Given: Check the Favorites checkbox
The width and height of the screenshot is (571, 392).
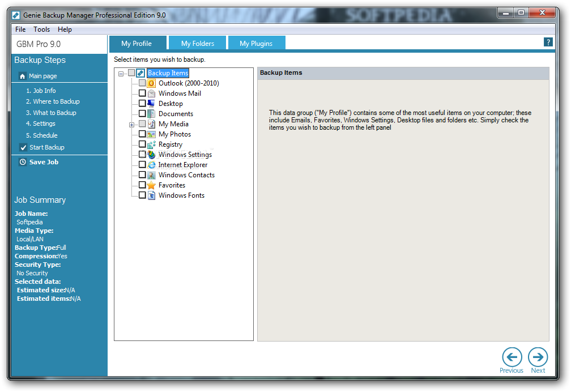Looking at the screenshot, I should pos(142,185).
